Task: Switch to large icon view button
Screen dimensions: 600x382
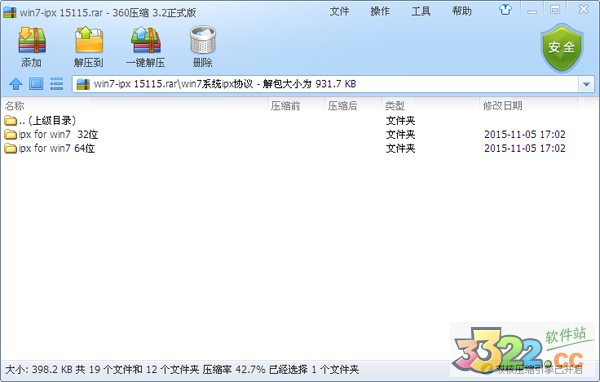Action: [36, 84]
